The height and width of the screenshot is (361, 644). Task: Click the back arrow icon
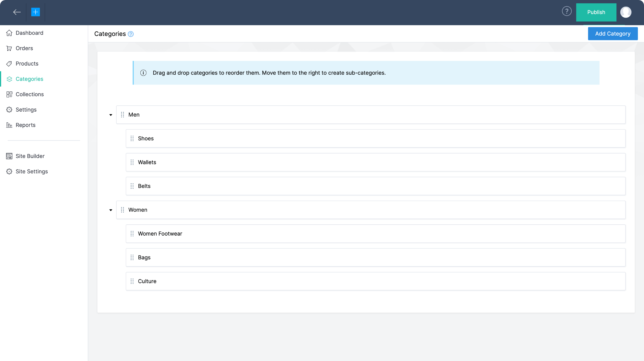point(17,12)
